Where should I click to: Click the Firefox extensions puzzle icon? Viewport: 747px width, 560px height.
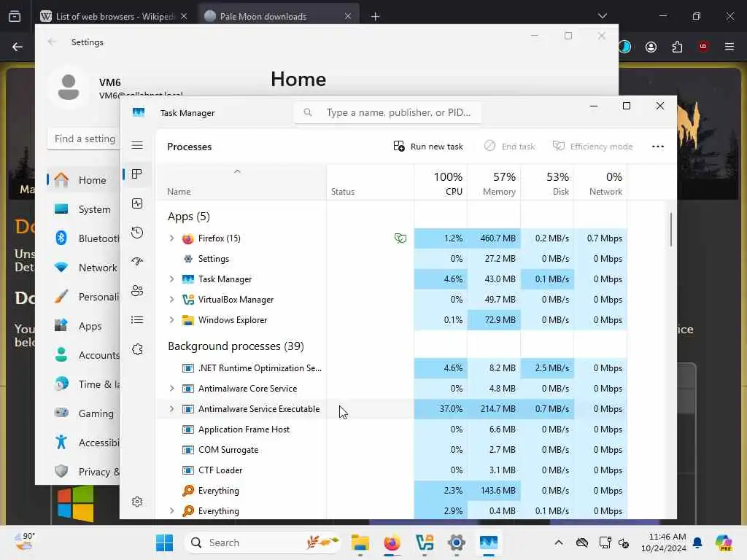(x=677, y=47)
